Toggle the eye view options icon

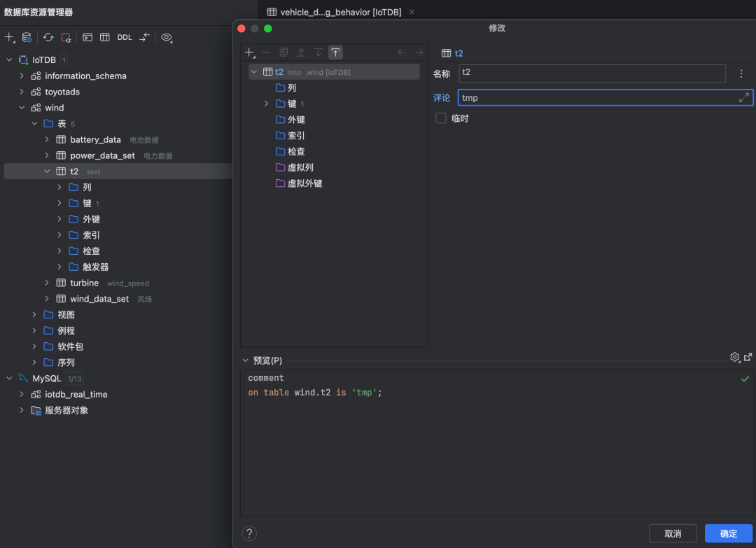click(167, 38)
